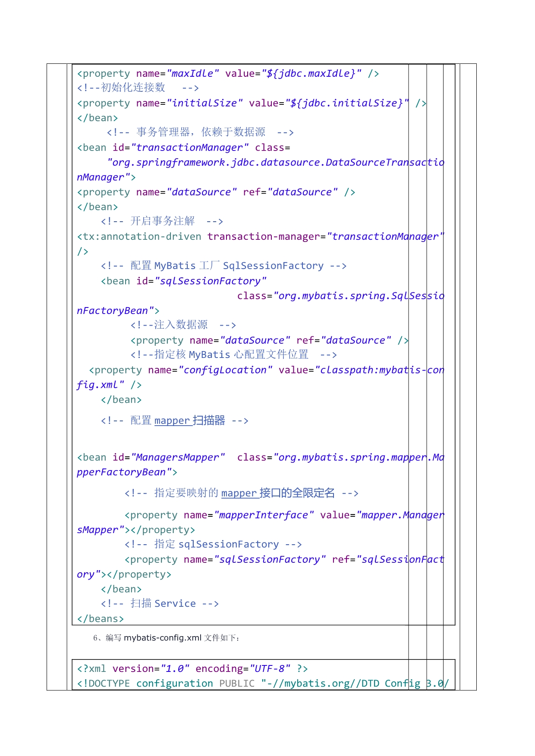The height and width of the screenshot is (756, 535).
Task: Click the xml version 1.0 declaration line
Action: point(192,669)
